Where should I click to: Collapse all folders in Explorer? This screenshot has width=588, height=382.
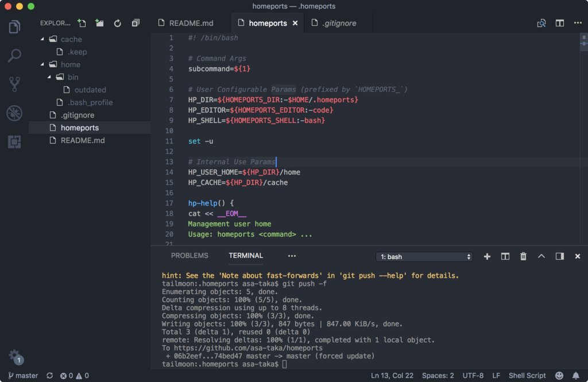tap(136, 23)
